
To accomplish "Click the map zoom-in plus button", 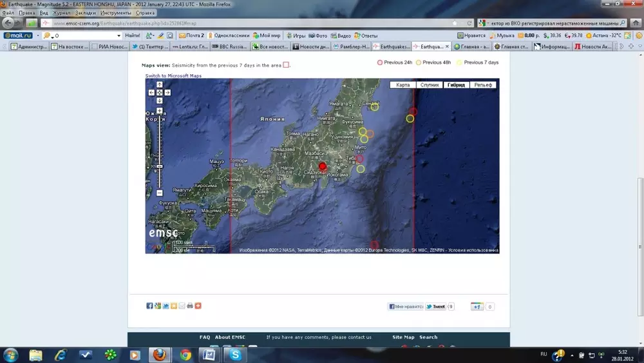I will (160, 111).
